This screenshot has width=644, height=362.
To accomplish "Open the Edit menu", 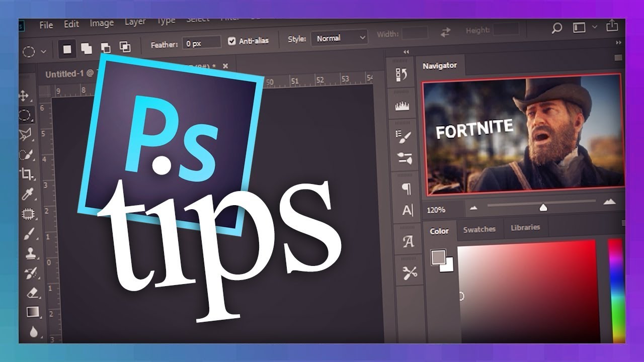I will click(x=71, y=24).
